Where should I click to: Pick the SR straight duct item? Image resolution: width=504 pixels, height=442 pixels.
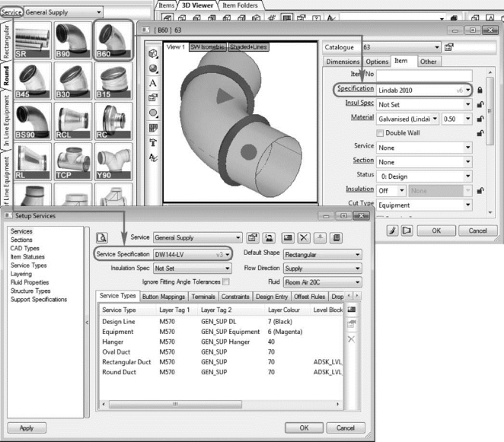pyautogui.click(x=33, y=40)
